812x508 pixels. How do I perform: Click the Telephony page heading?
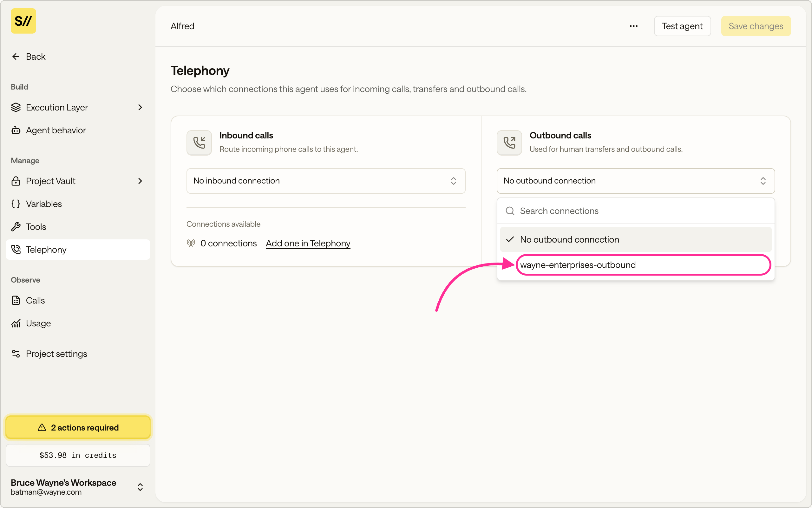(200, 70)
